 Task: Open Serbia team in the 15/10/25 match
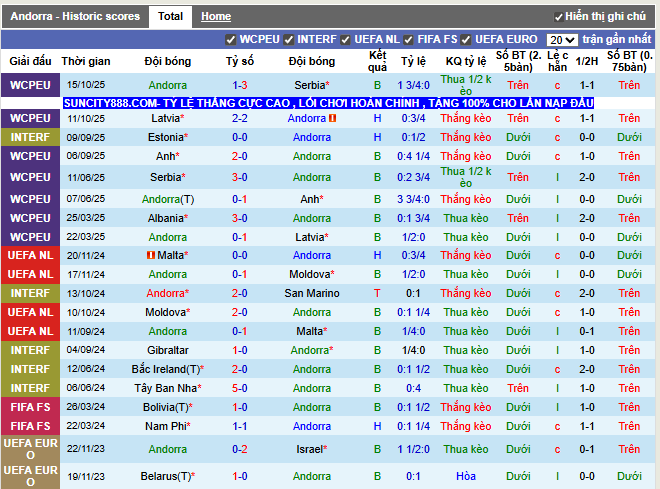[310, 85]
